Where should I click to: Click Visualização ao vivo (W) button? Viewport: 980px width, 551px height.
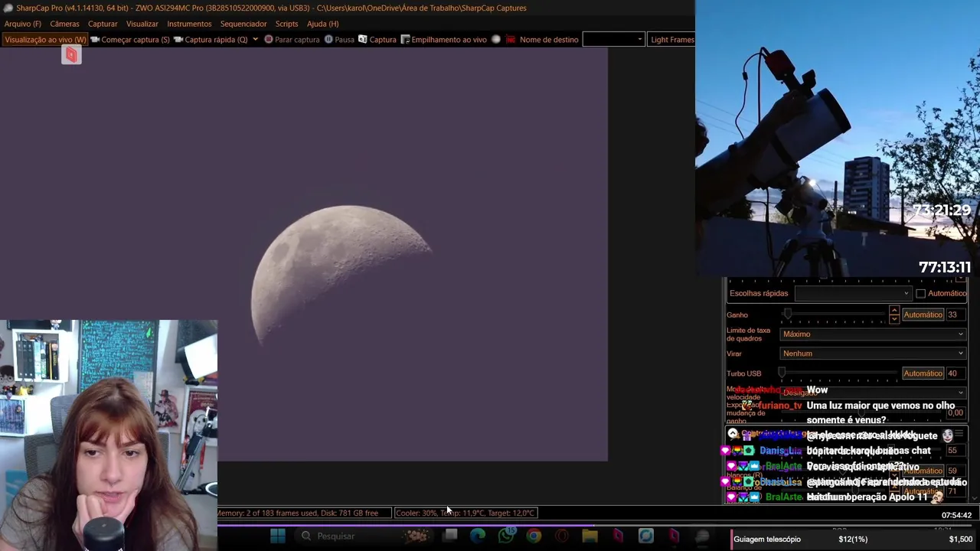[x=45, y=39]
